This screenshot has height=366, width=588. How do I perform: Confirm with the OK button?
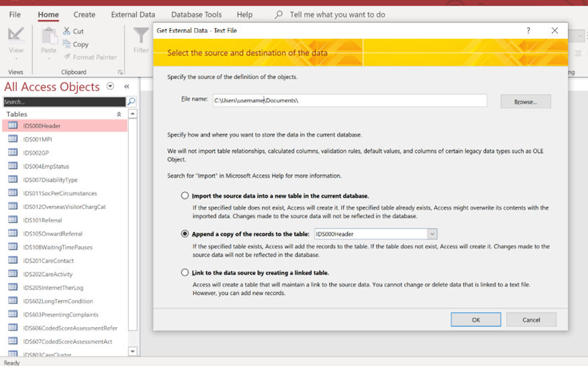(x=476, y=320)
